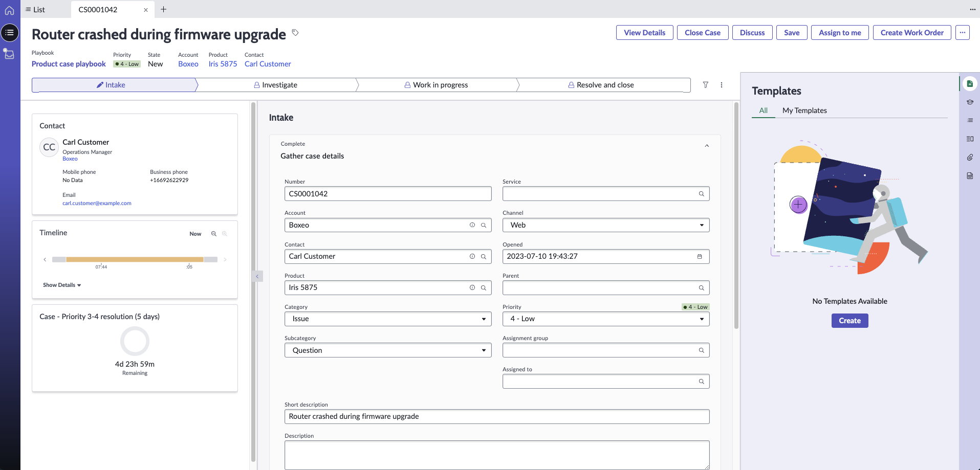Search the Contact field lookup
This screenshot has width=980, height=470.
tap(484, 257)
